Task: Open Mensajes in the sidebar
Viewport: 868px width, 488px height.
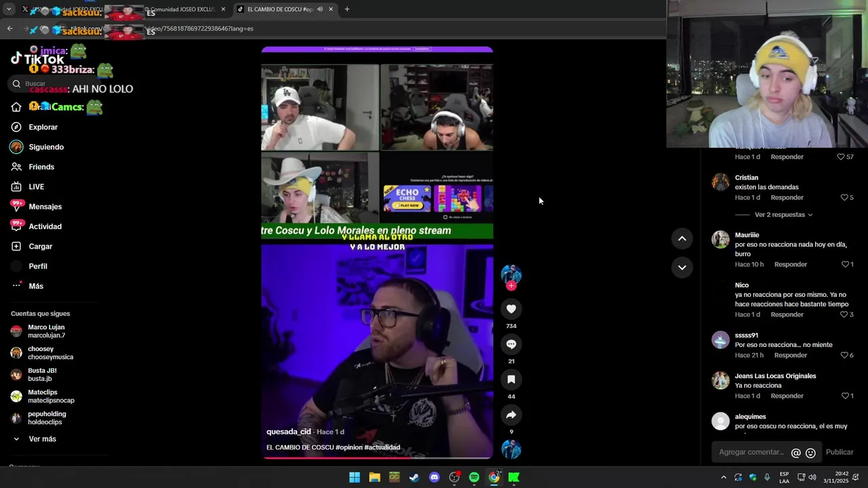Action: (x=45, y=207)
